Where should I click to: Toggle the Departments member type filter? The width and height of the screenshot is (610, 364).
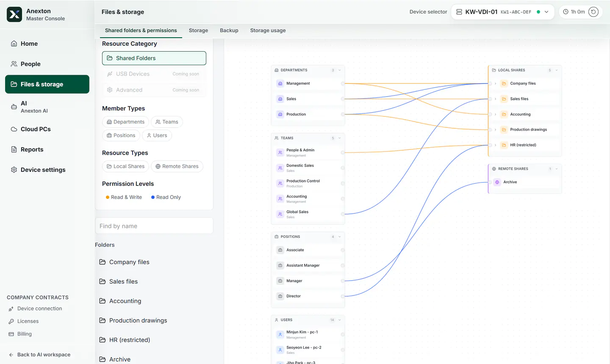125,122
